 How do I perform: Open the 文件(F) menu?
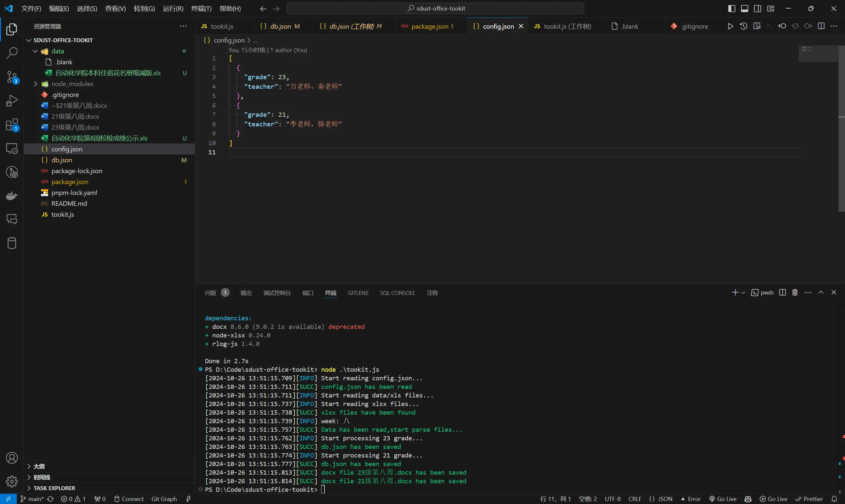point(31,9)
